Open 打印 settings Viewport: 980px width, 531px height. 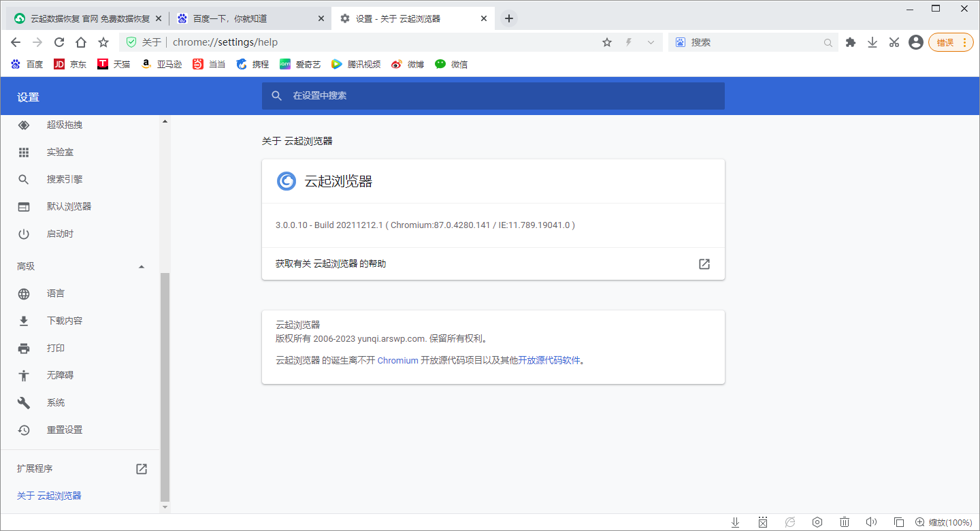[x=80, y=349]
